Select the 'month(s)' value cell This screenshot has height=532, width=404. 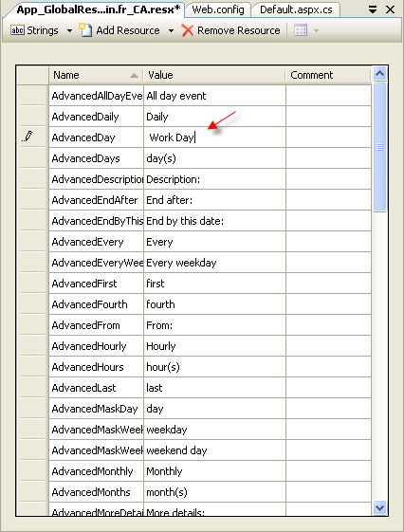215,492
